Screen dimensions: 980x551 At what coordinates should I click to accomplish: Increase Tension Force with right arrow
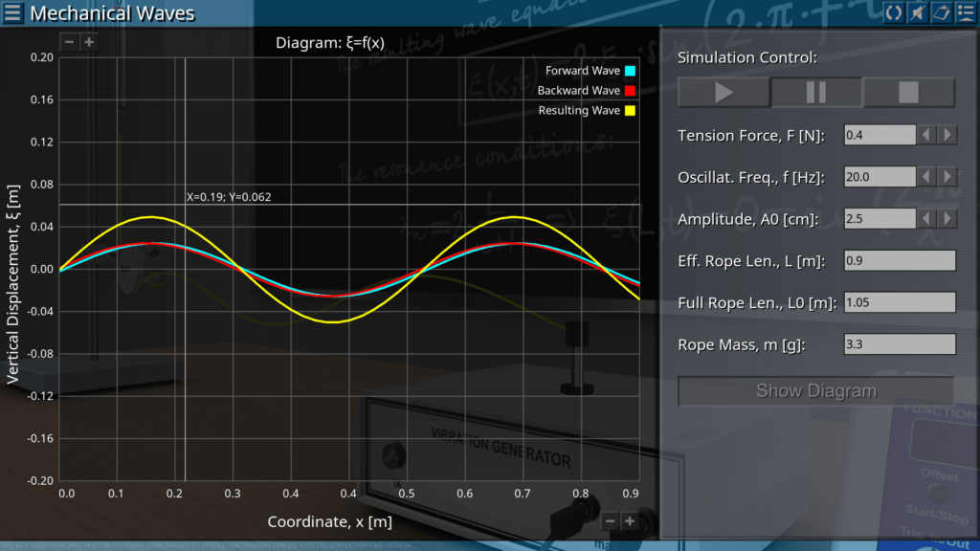click(x=946, y=135)
